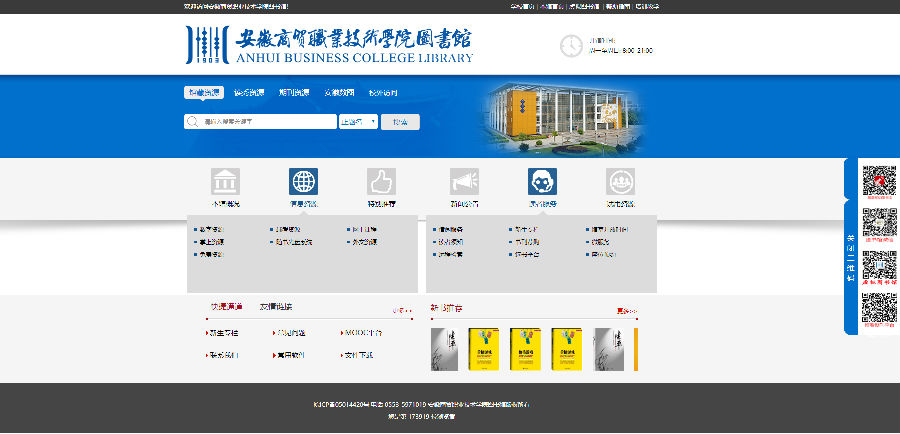Screen dimensions: 900x434
Task: Open the first yellow book cover thumbnail
Action: coord(485,349)
